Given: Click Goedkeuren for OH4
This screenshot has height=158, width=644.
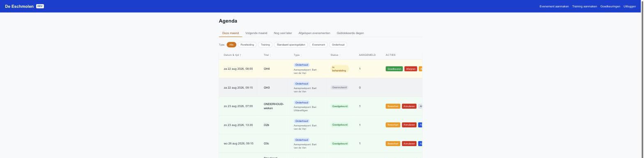Looking at the screenshot, I should (394, 69).
